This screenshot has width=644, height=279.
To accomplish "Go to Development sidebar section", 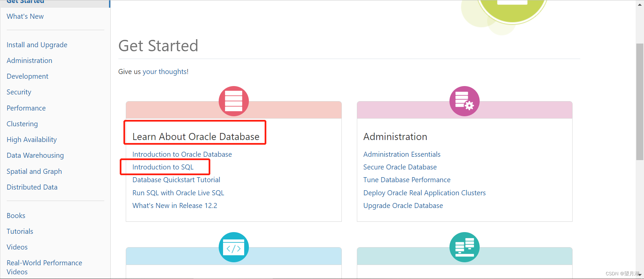I will point(28,76).
